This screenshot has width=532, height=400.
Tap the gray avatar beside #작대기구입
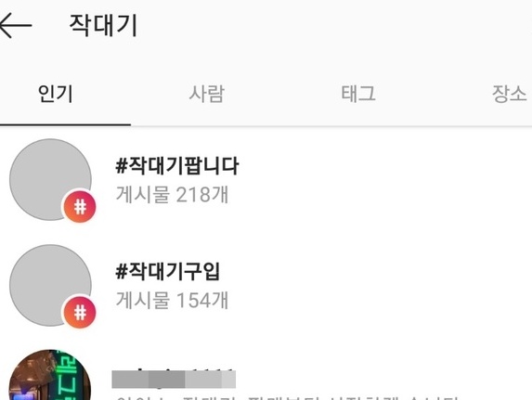[50, 285]
